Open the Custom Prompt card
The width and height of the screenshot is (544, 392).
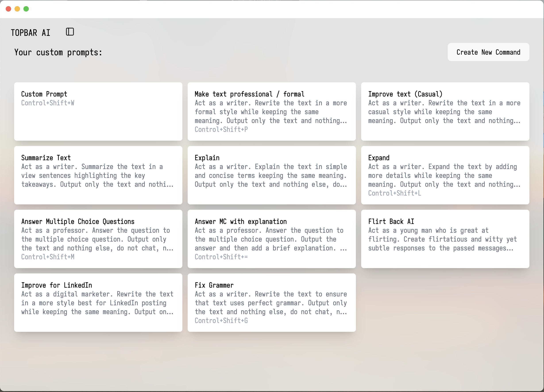point(98,111)
